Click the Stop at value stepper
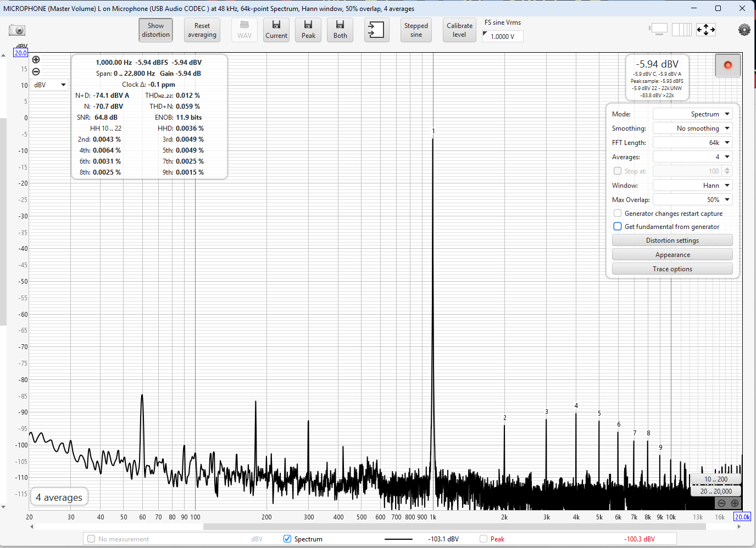756x548 pixels. point(727,171)
